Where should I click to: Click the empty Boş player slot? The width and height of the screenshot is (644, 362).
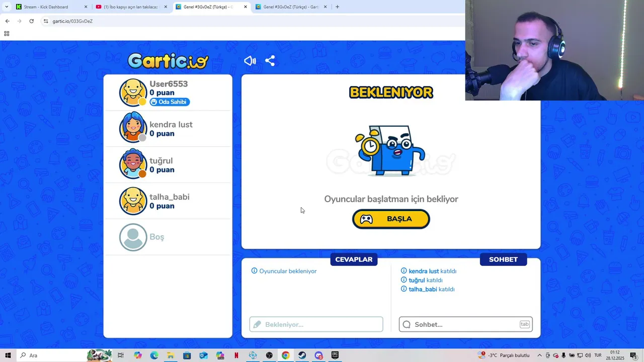pos(168,237)
